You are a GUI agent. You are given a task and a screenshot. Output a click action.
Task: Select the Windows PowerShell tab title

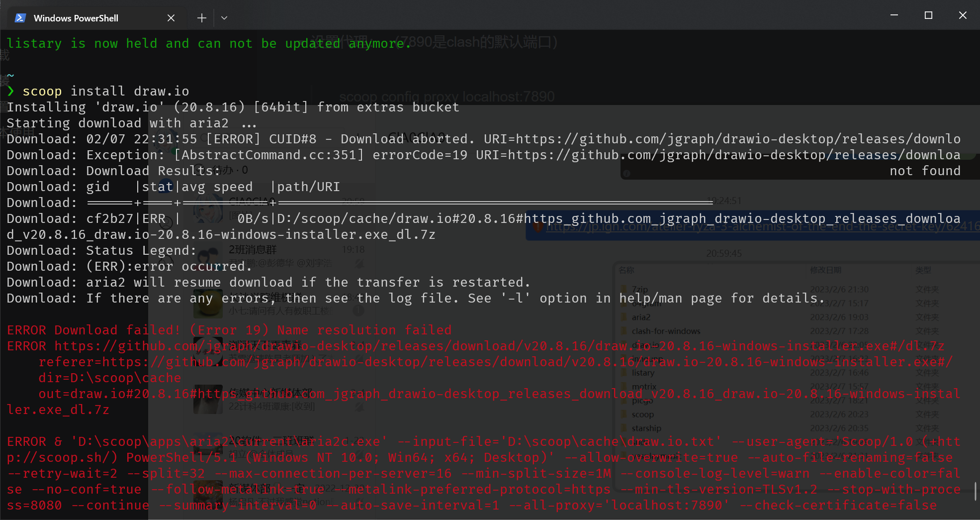[x=76, y=18]
